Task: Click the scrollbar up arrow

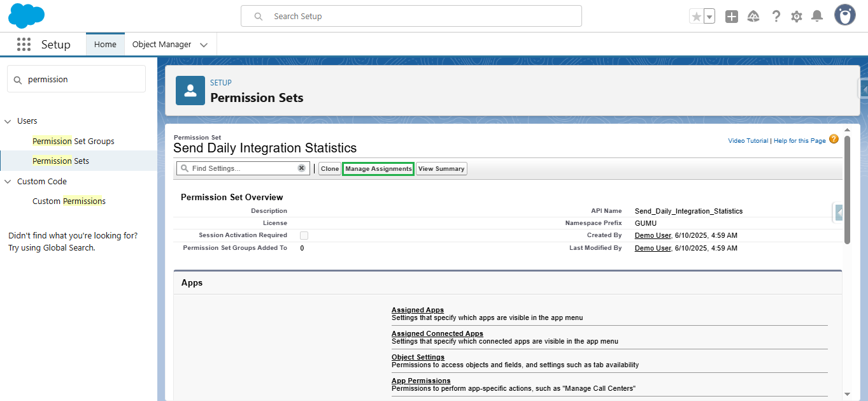Action: tap(847, 130)
